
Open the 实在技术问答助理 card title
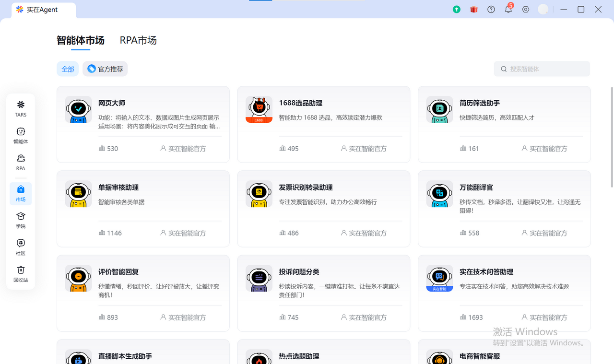[486, 272]
